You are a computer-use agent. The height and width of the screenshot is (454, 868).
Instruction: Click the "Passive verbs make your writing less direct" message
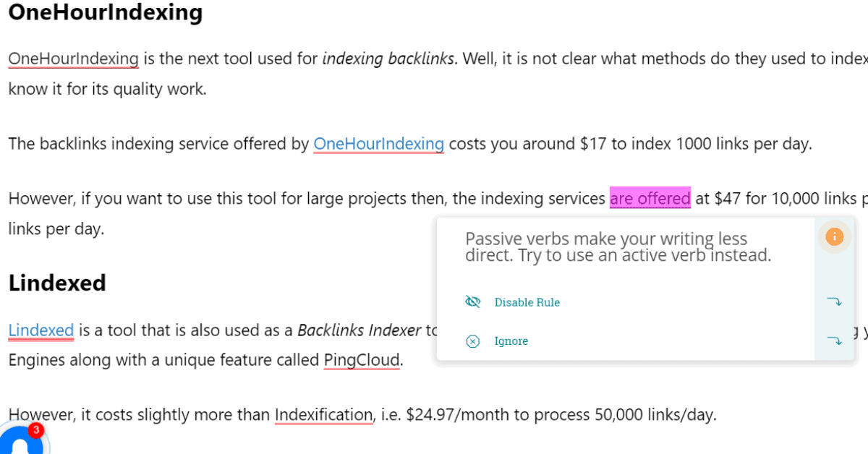click(618, 247)
